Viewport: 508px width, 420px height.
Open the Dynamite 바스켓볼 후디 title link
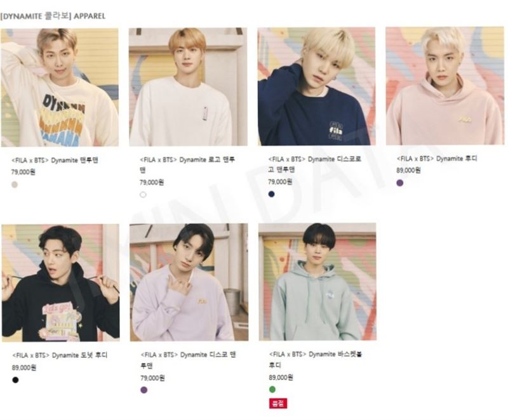point(315,360)
